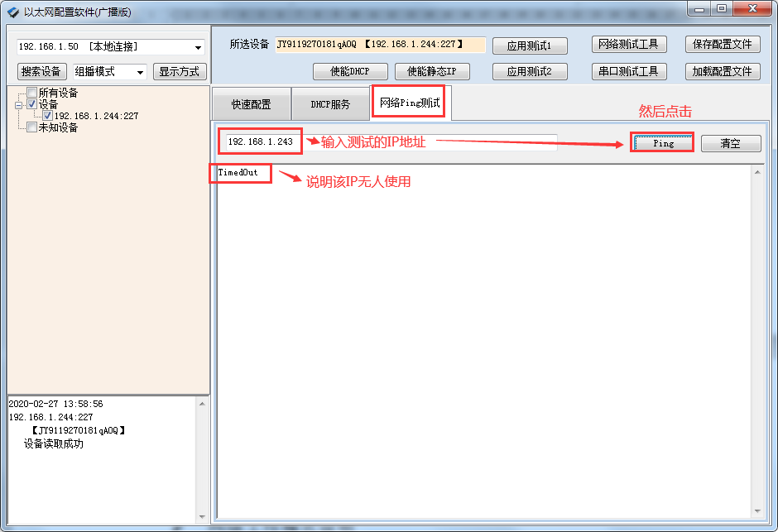The height and width of the screenshot is (532, 778).
Task: Switch to the 快速配置 tab
Action: 251,102
